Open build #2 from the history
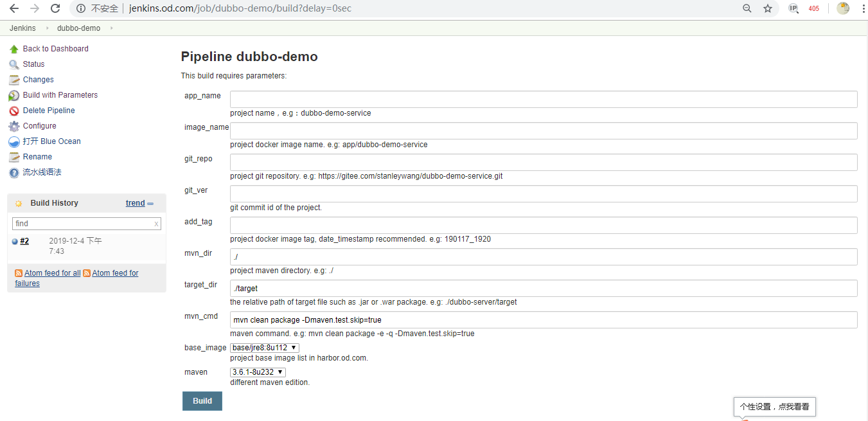Image resolution: width=868 pixels, height=421 pixels. [x=24, y=241]
